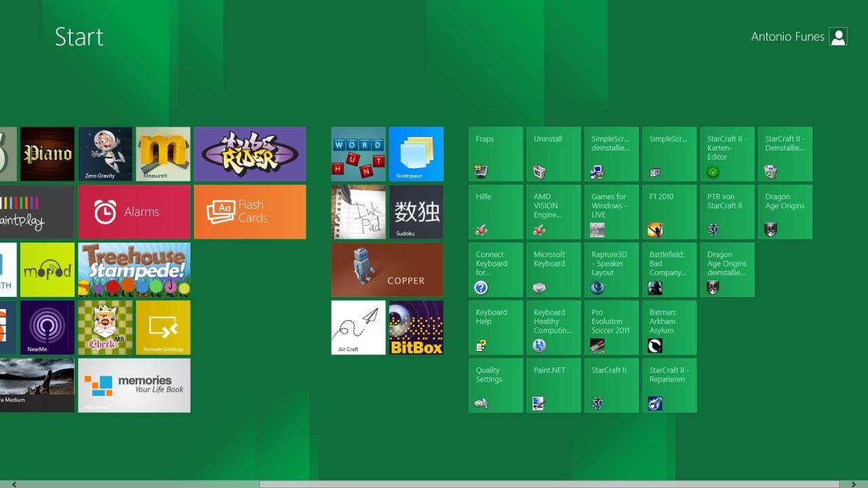This screenshot has width=868, height=488.
Task: Launch the Fraps tile
Action: coord(496,154)
